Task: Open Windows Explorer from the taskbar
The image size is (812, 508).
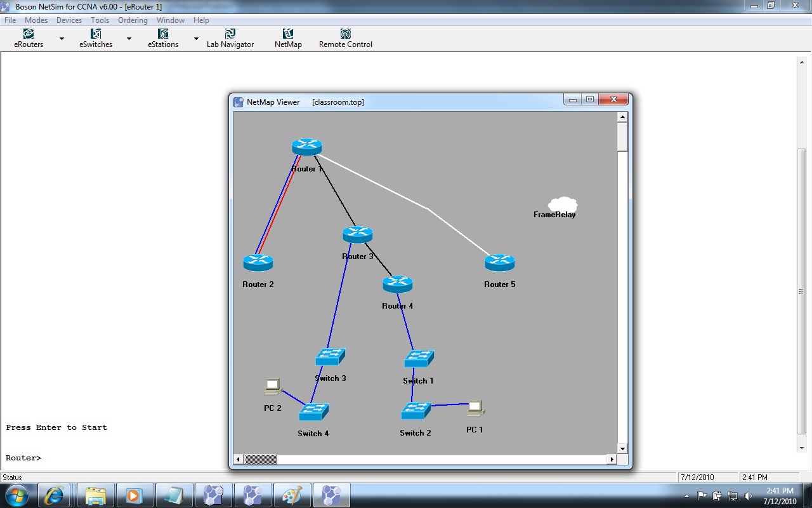Action: (96, 495)
